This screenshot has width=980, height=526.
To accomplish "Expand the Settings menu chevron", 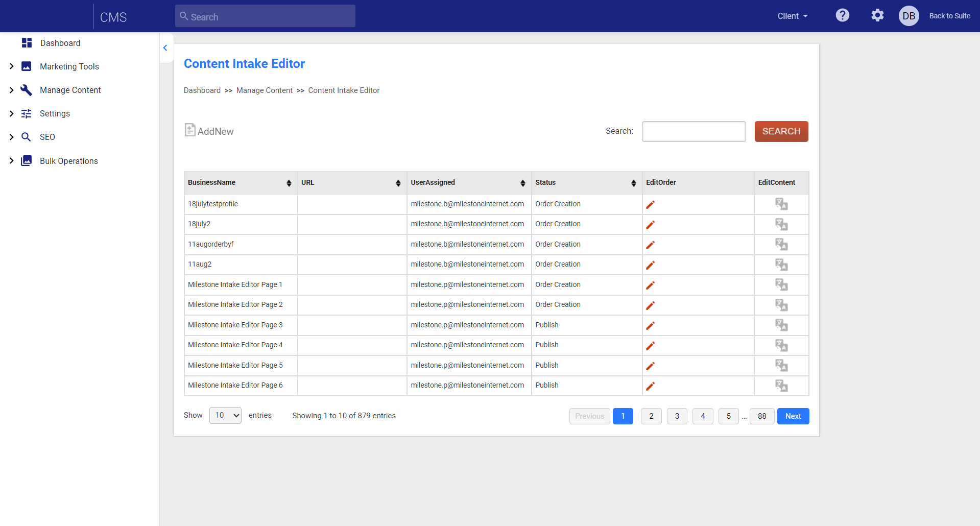I will tap(11, 113).
